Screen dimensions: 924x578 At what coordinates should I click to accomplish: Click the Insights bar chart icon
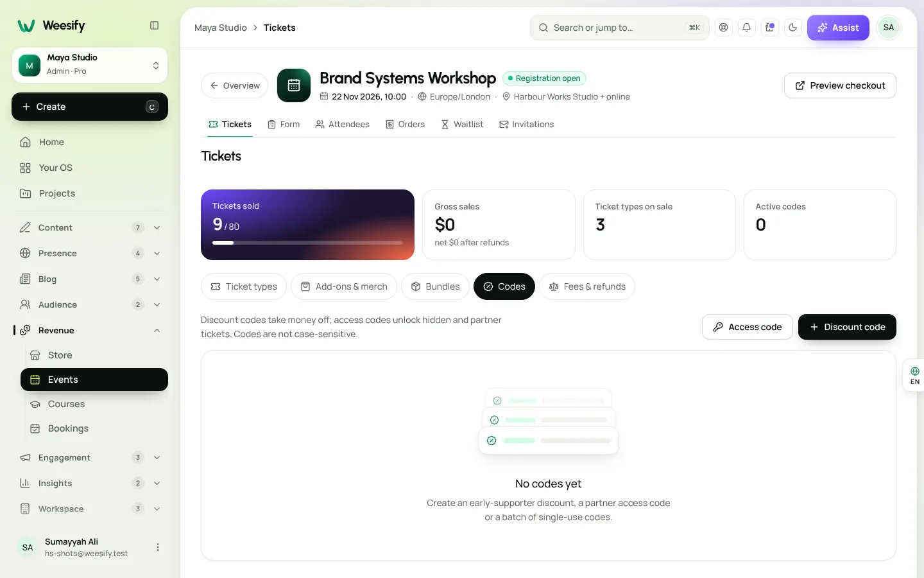pos(25,483)
